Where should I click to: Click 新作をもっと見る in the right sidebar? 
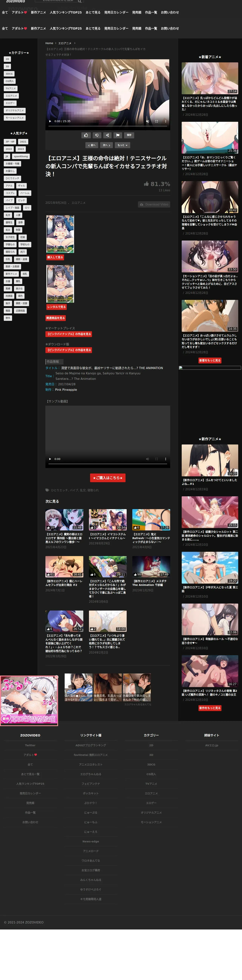(x=210, y=708)
